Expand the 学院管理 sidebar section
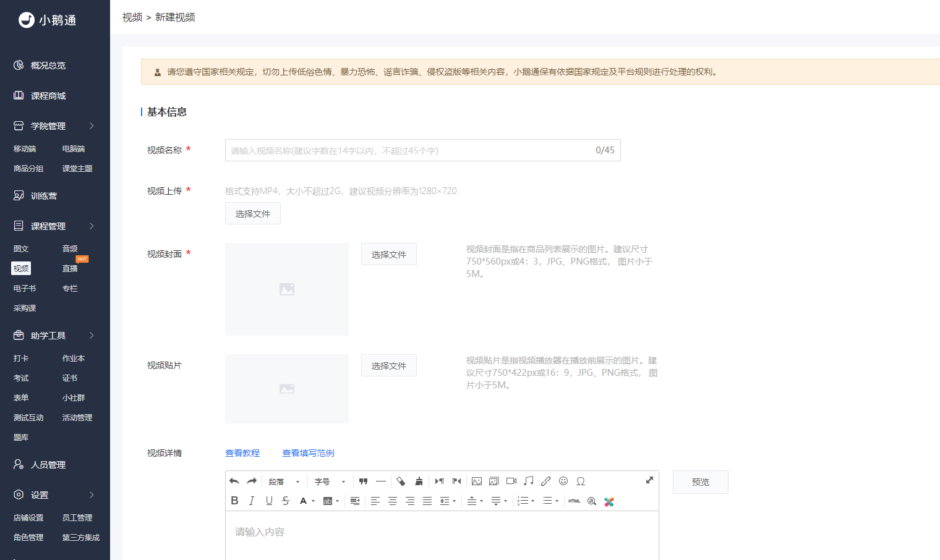This screenshot has width=940, height=560. pyautogui.click(x=55, y=126)
